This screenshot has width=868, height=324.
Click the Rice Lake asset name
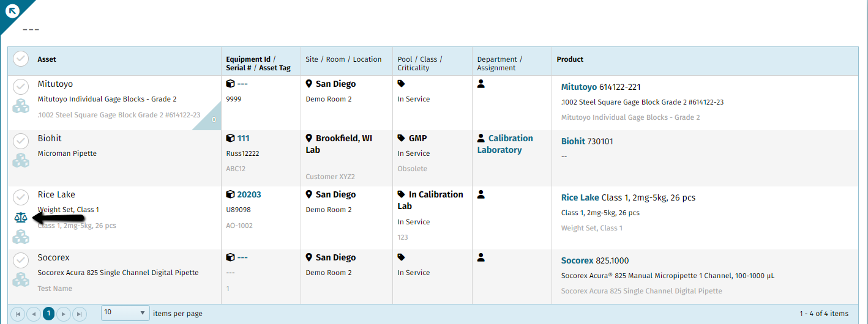pyautogui.click(x=56, y=194)
